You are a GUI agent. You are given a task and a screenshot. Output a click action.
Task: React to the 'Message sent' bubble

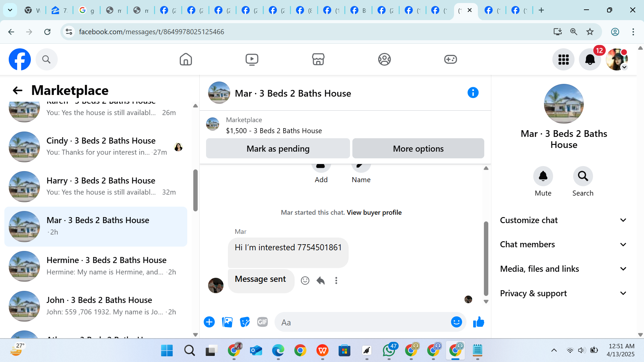[x=305, y=280]
